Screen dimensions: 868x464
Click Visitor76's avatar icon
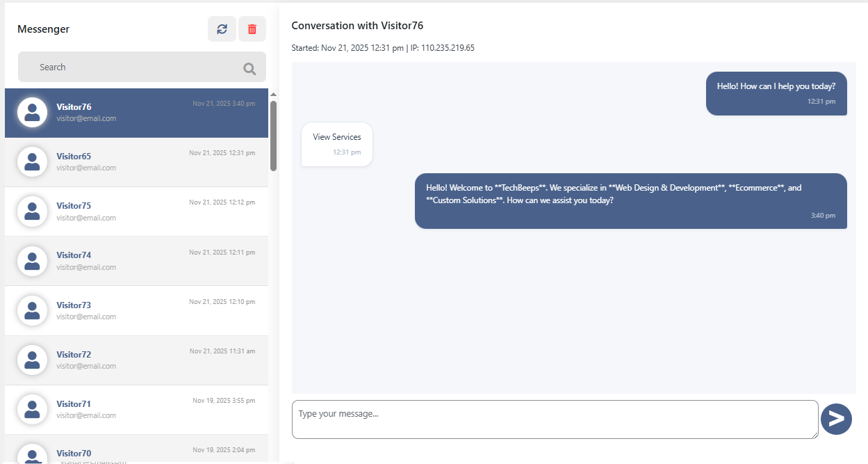pyautogui.click(x=32, y=113)
